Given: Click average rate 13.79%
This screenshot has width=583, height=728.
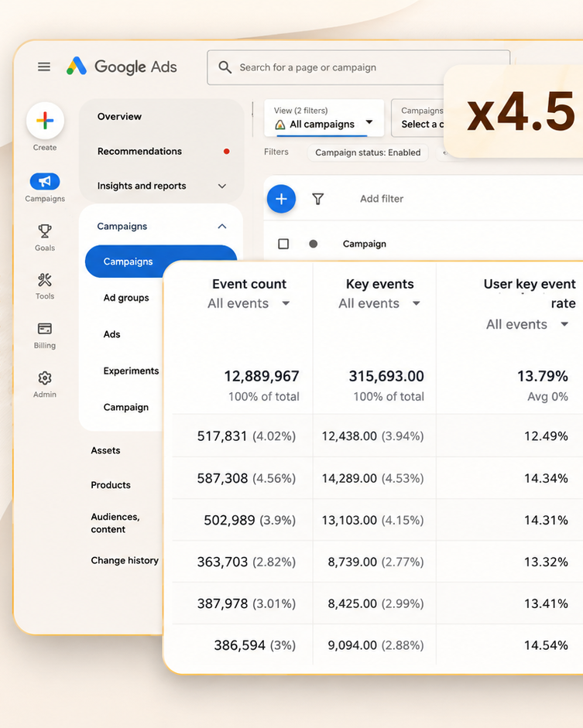Looking at the screenshot, I should coord(542,376).
